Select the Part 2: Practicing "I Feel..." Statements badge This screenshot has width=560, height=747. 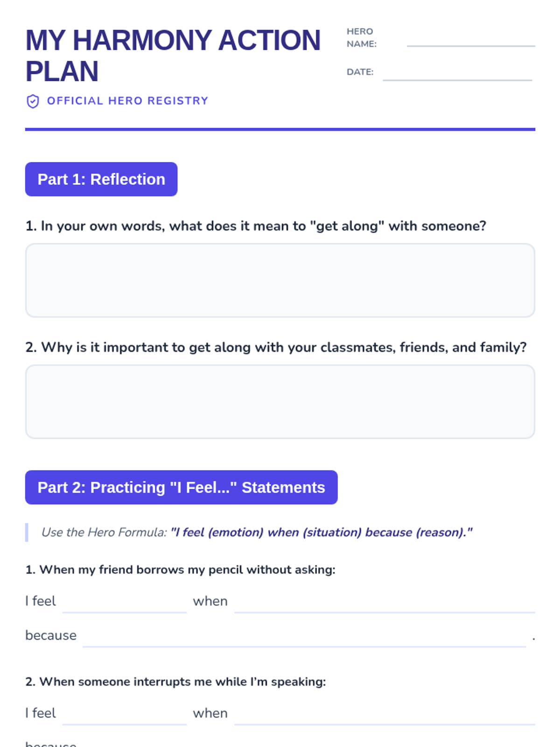tap(181, 487)
